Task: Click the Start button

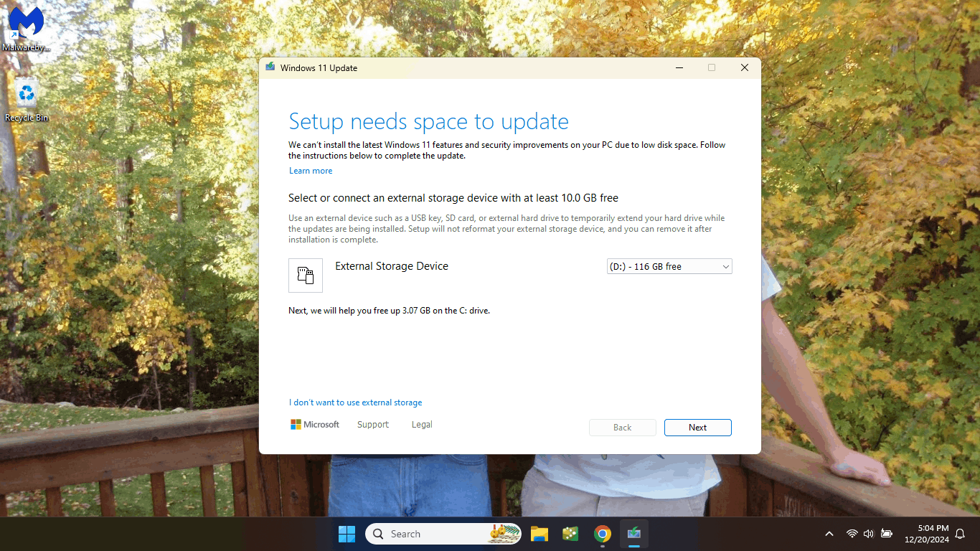Action: point(347,534)
